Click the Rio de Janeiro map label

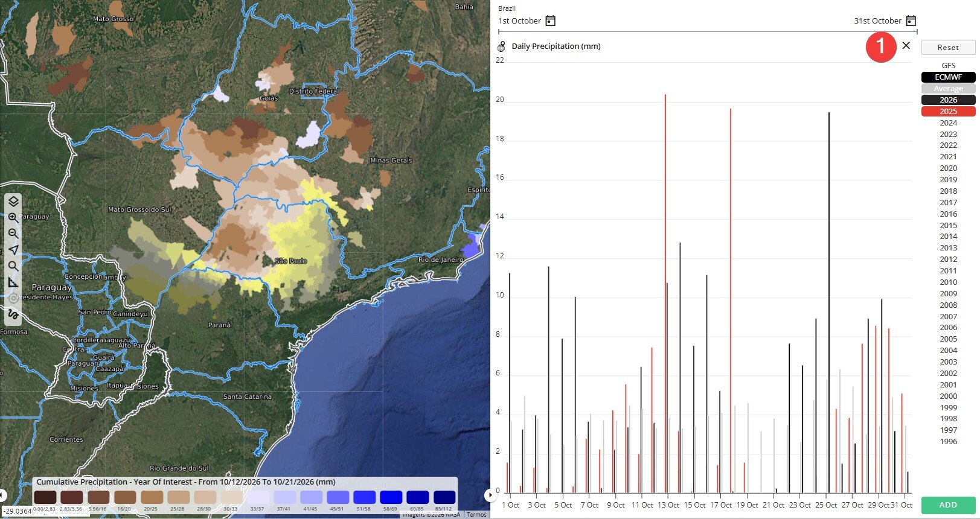(441, 259)
